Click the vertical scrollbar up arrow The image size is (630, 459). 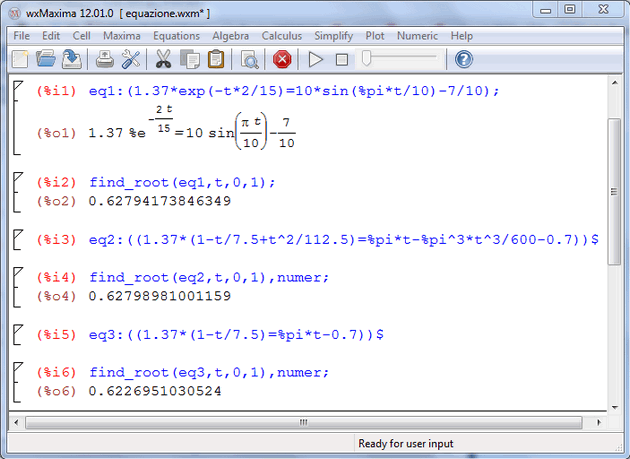(x=615, y=83)
